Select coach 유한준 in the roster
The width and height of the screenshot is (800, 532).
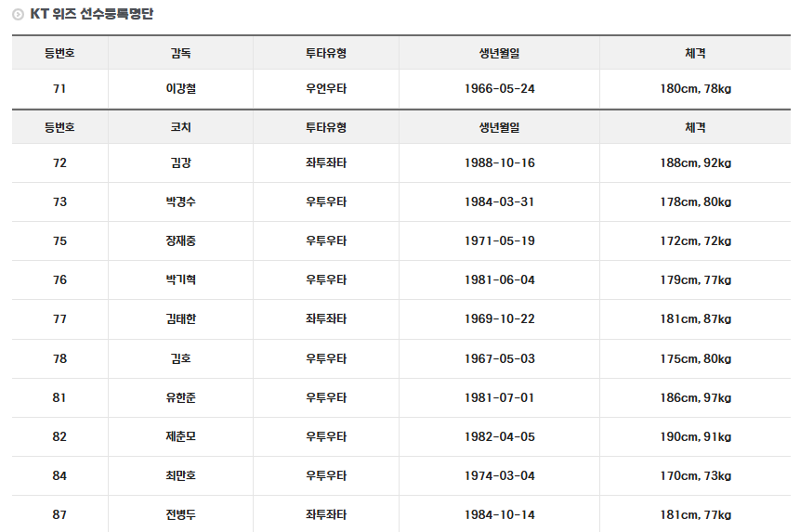[x=180, y=398]
